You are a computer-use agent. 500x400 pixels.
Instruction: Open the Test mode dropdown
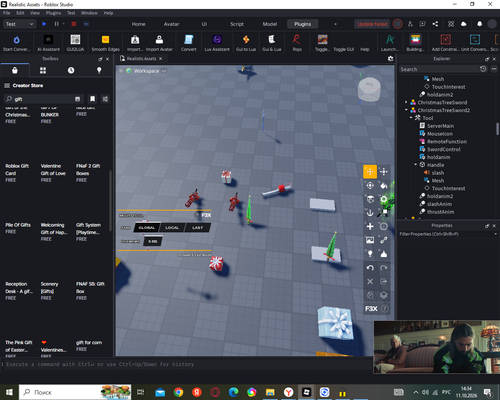pos(19,24)
